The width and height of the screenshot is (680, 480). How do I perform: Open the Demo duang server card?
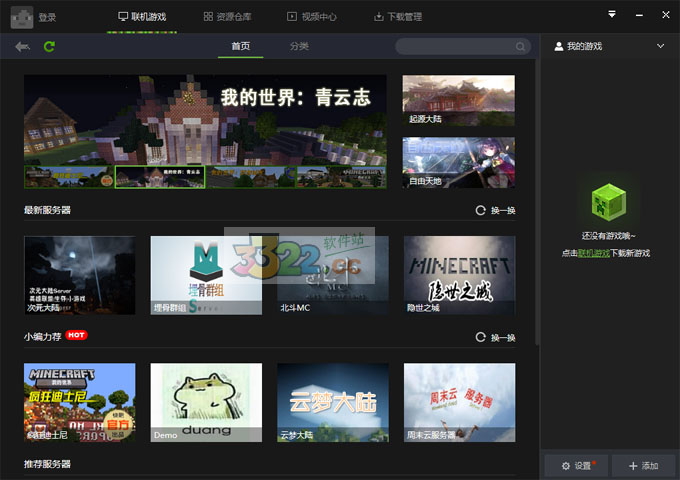(x=206, y=402)
